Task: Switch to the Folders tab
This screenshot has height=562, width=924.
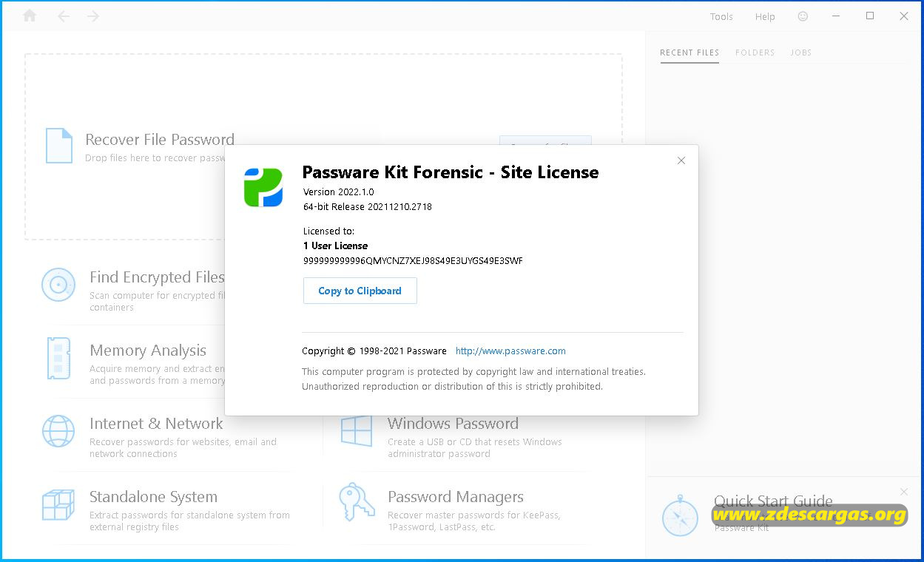Action: (x=755, y=53)
